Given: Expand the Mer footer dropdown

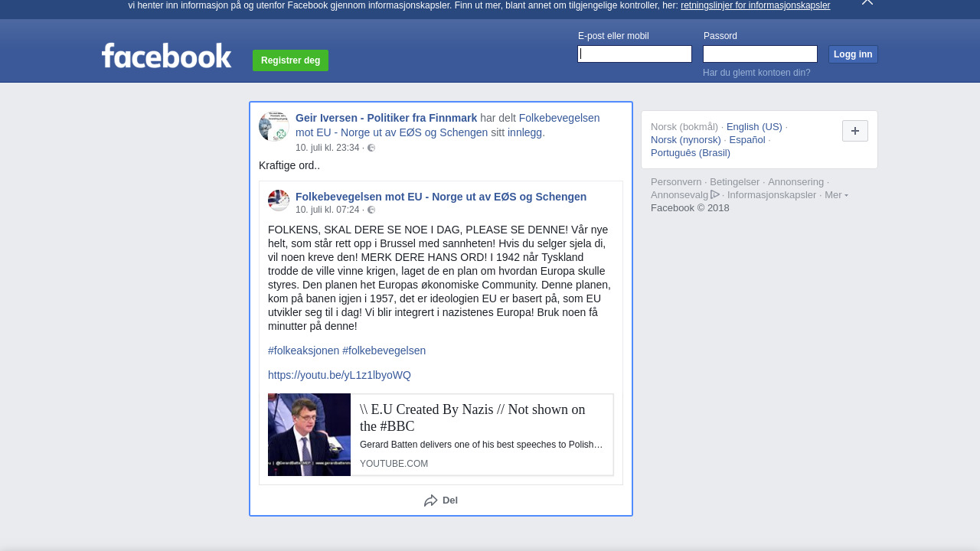Looking at the screenshot, I should pyautogui.click(x=836, y=194).
